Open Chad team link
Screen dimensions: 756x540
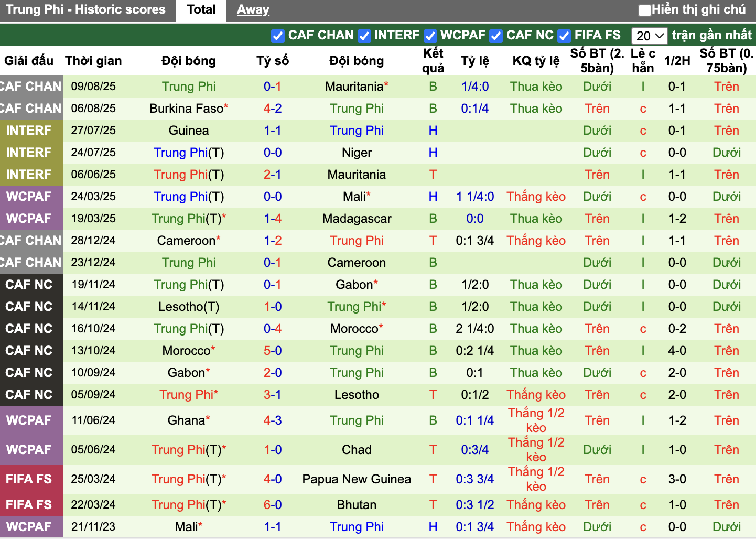[x=357, y=450]
